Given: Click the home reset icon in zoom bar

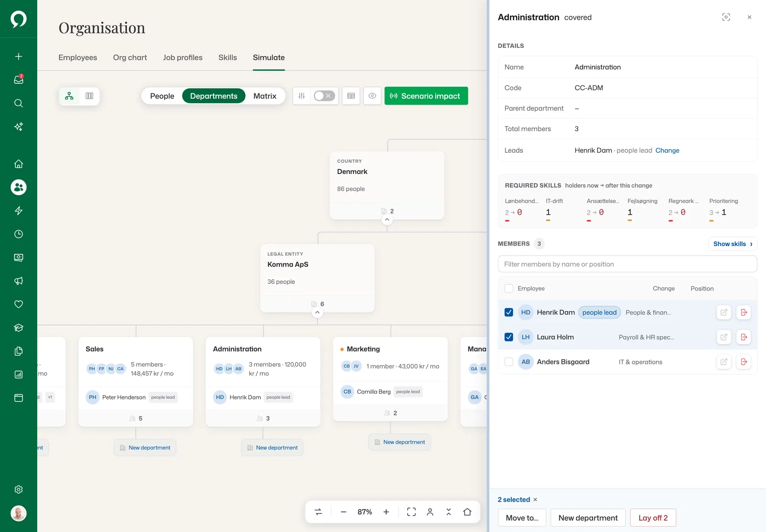Looking at the screenshot, I should pos(467,512).
